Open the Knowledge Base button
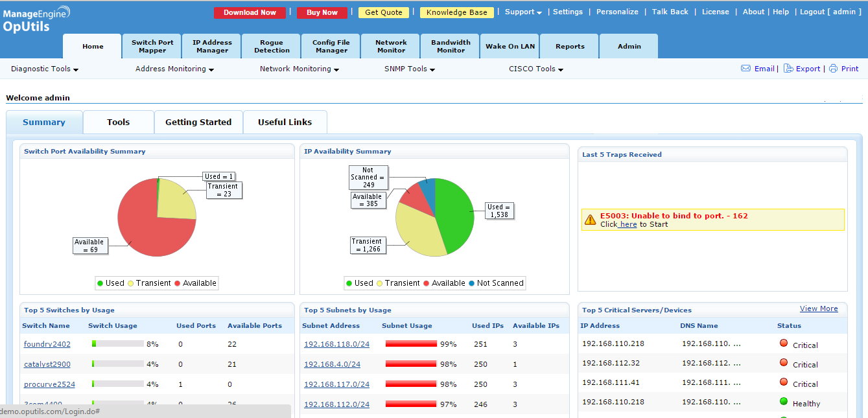Image resolution: width=868 pixels, height=418 pixels. click(x=457, y=12)
